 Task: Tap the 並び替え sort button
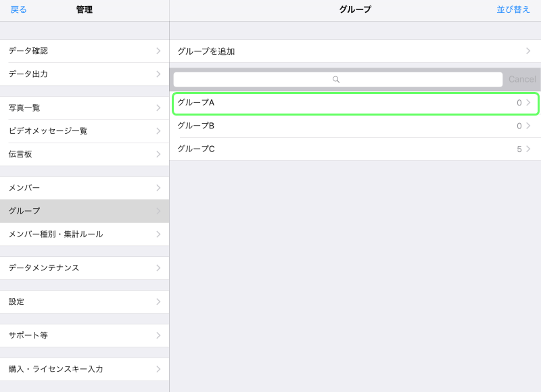513,9
